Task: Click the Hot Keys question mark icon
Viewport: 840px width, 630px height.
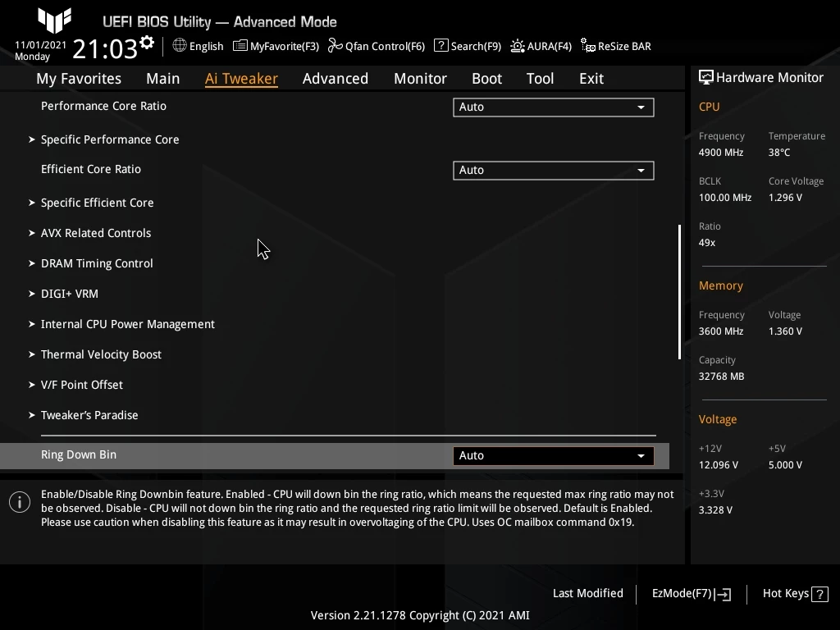Action: click(819, 594)
